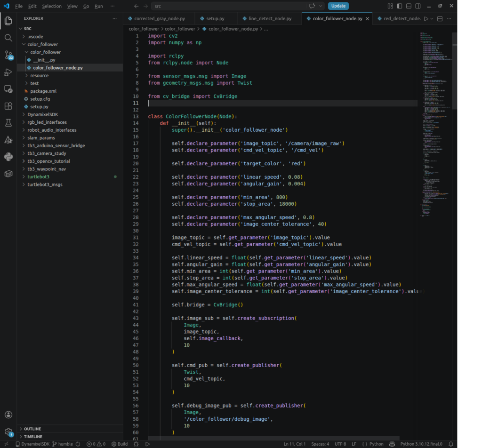This screenshot has height=448, width=482.
Task: Toggle the bottom panel
Action: 409,6
